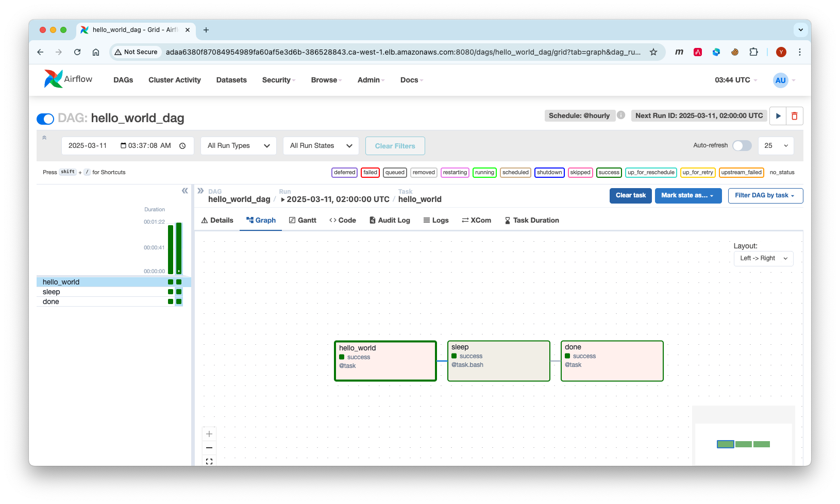
Task: Expand the browser tab search chevron
Action: (x=800, y=30)
